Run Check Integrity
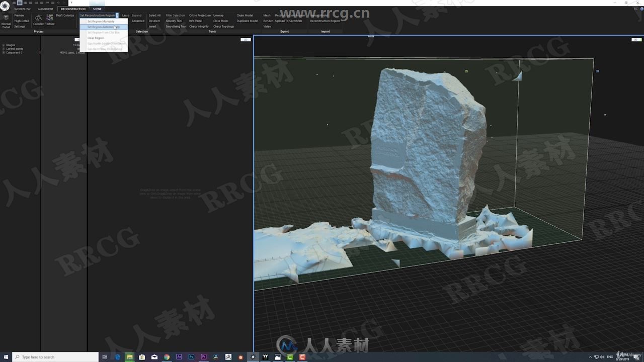Screen dimensions: 644x362 [x=199, y=27]
